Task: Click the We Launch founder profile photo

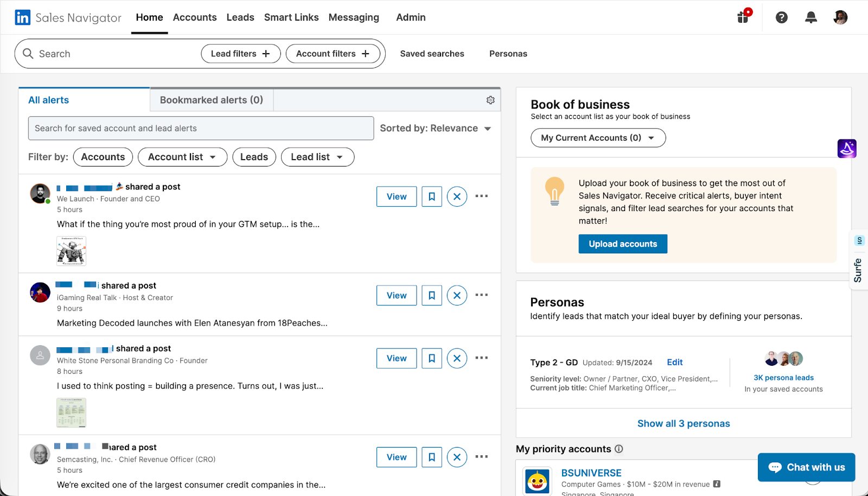Action: pyautogui.click(x=40, y=194)
